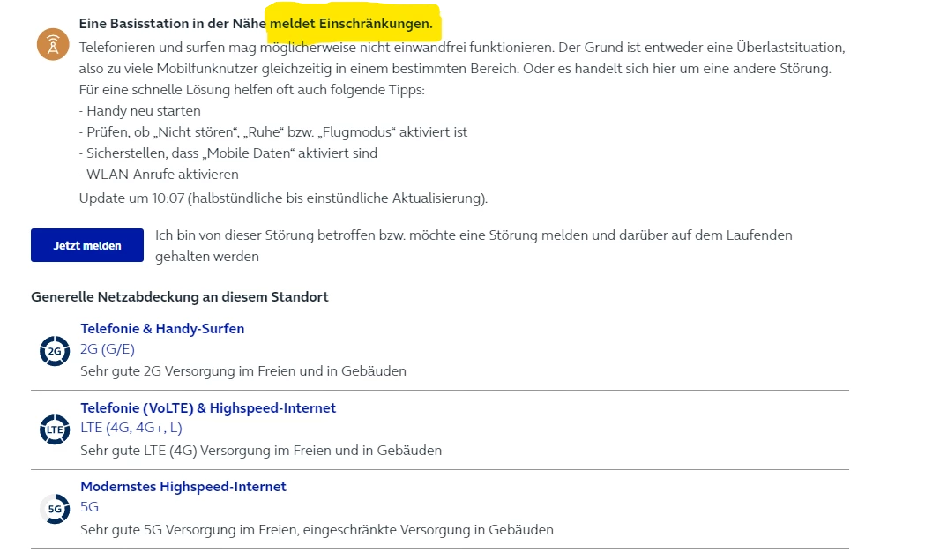The image size is (925, 560).
Task: Click the highlighted 'meldet Einschränkungen' text
Action: [351, 24]
